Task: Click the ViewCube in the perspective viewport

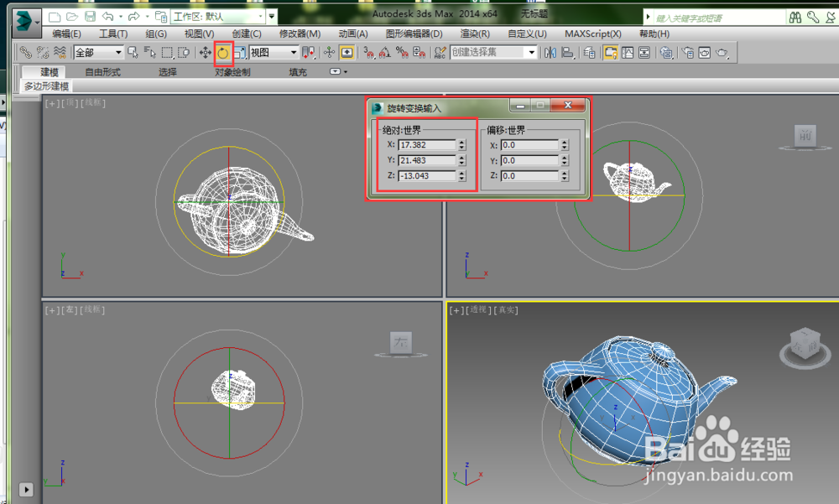Action: tap(805, 346)
